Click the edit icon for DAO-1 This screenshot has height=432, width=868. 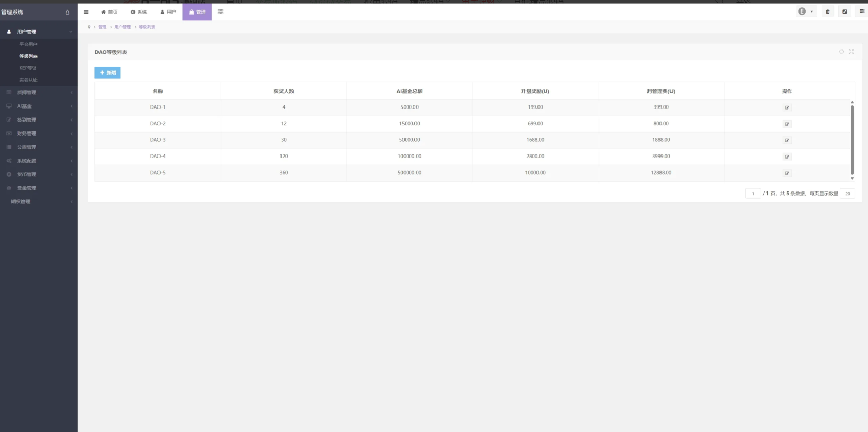tap(787, 107)
